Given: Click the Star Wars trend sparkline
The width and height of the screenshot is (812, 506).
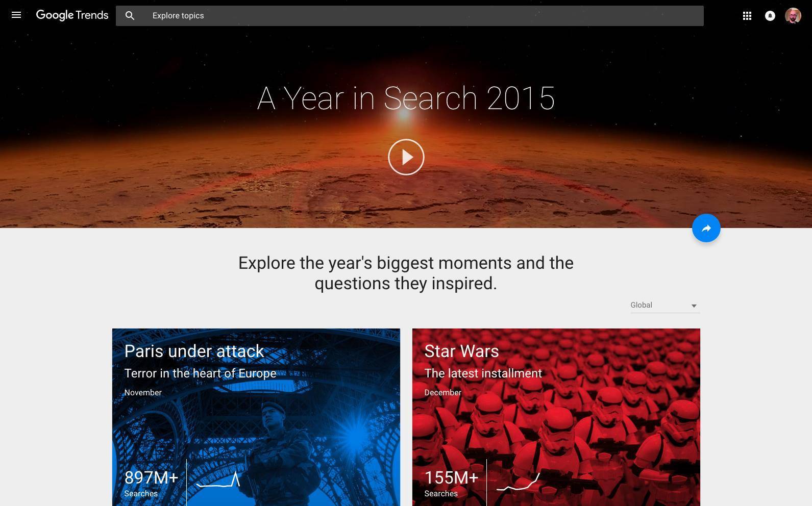Looking at the screenshot, I should point(518,482).
